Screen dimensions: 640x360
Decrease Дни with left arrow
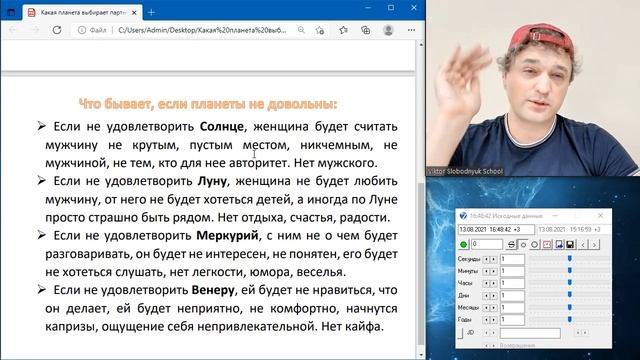[486, 296]
